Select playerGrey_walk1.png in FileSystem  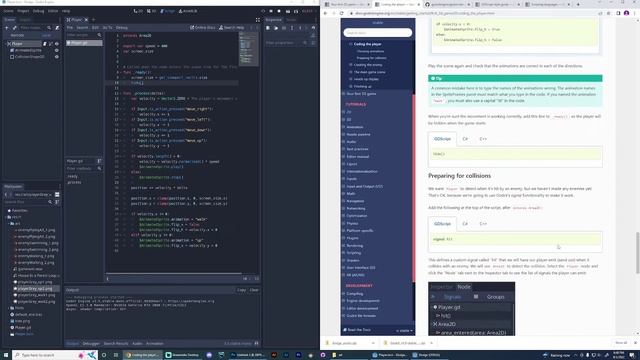36,295
